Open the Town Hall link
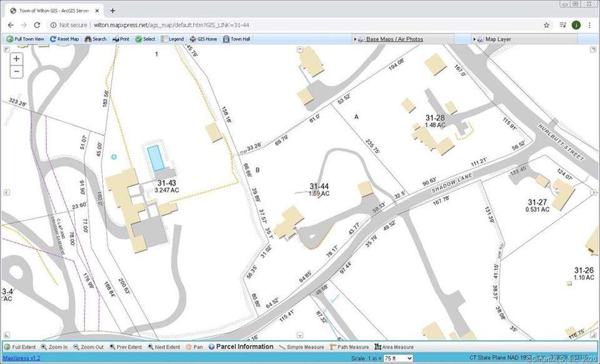Image resolution: width=600 pixels, height=364 pixels. point(236,39)
